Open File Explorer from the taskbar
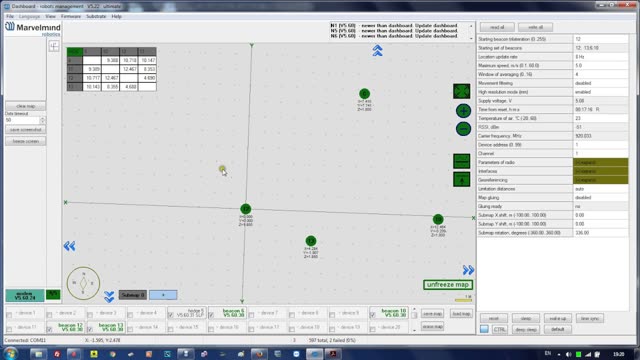640x360 pixels. (38, 354)
